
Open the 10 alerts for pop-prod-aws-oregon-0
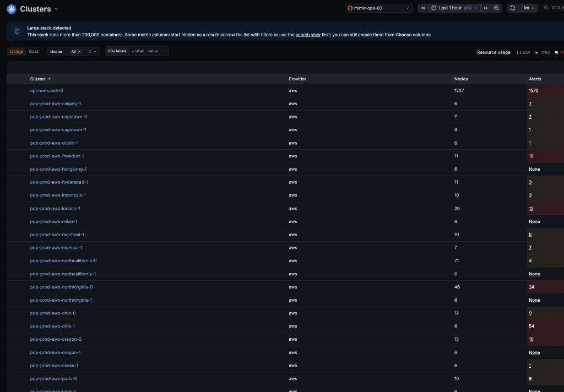coord(531,339)
